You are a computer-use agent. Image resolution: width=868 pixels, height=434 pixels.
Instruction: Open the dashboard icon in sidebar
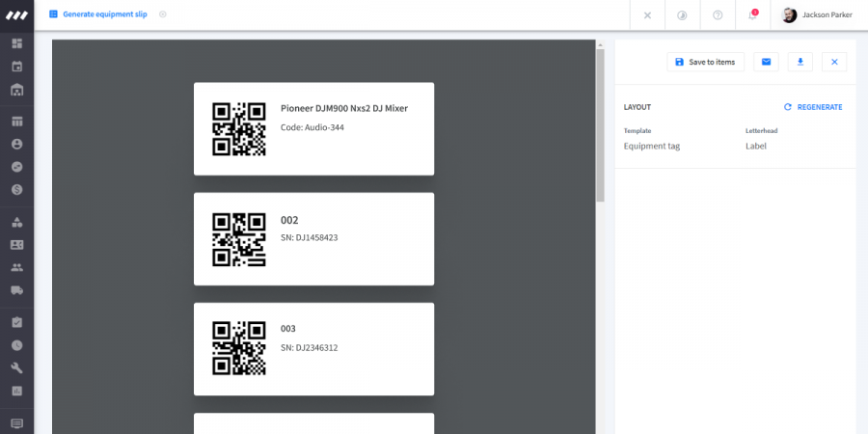16,43
